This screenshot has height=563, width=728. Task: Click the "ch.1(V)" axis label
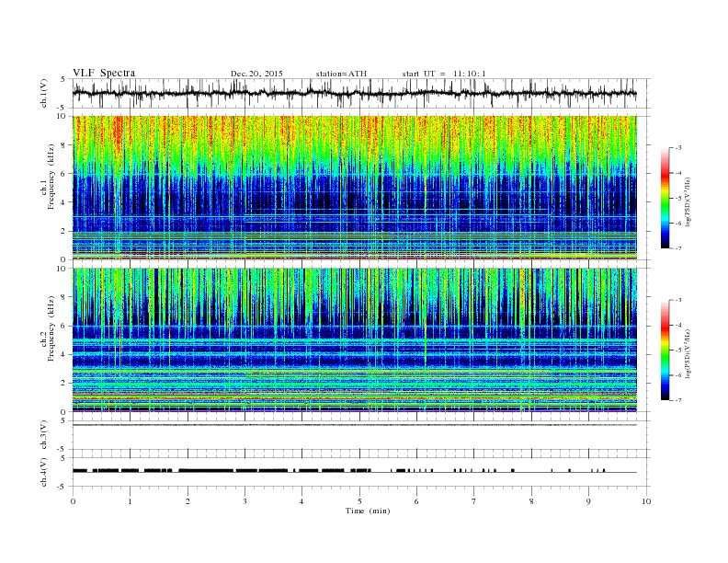[44, 93]
